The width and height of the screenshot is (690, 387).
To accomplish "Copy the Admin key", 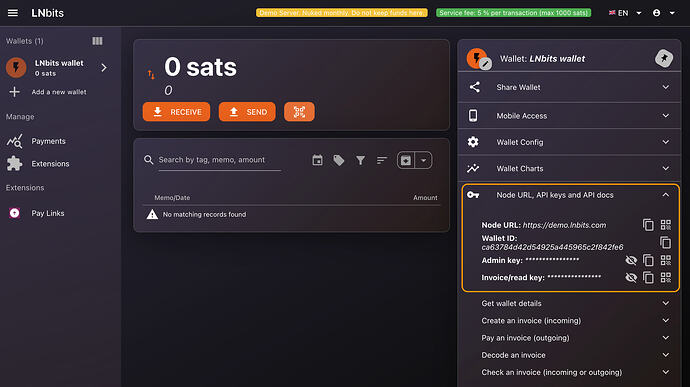I will coord(648,260).
